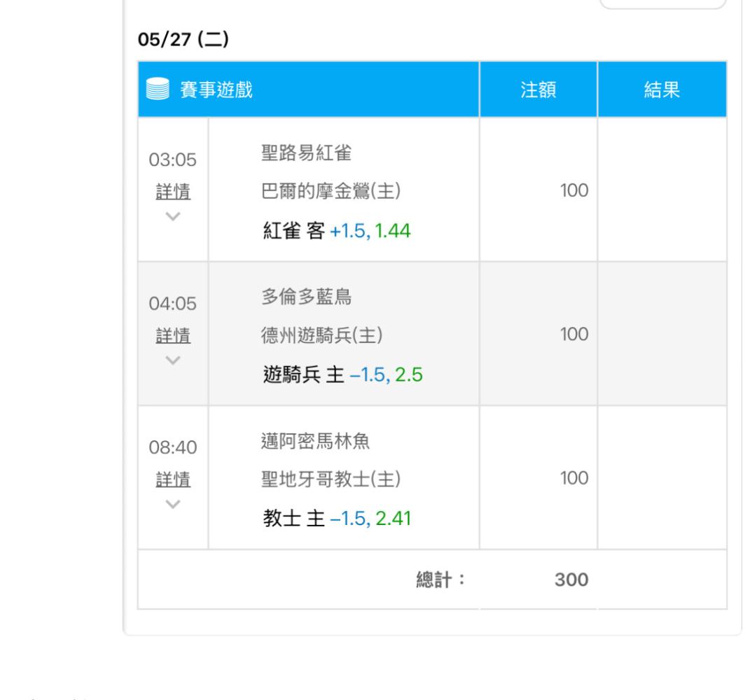Open 詳情 link for the 03:05 game
750x700 pixels.
click(x=173, y=192)
